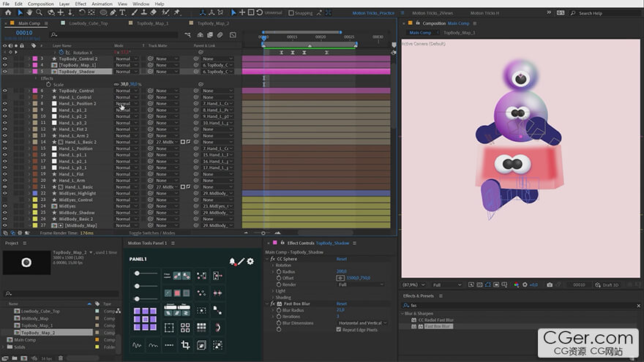Viewport: 644px width, 362px height.
Task: Clear the Effects & Presets search field
Action: 638,306
